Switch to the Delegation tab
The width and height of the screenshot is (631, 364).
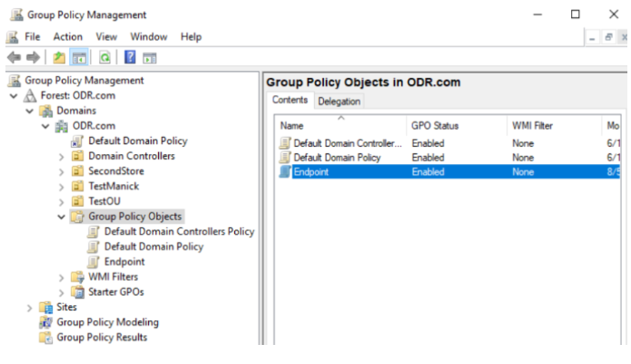click(x=339, y=102)
